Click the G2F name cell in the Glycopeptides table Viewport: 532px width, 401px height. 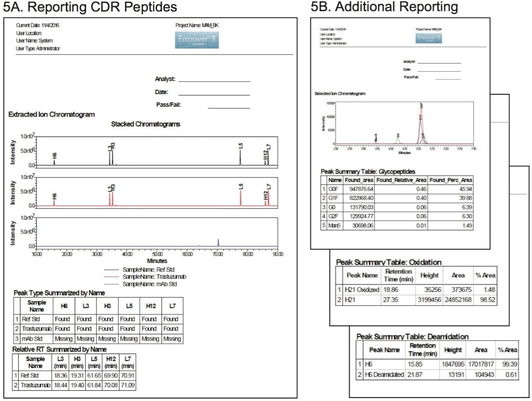point(336,216)
